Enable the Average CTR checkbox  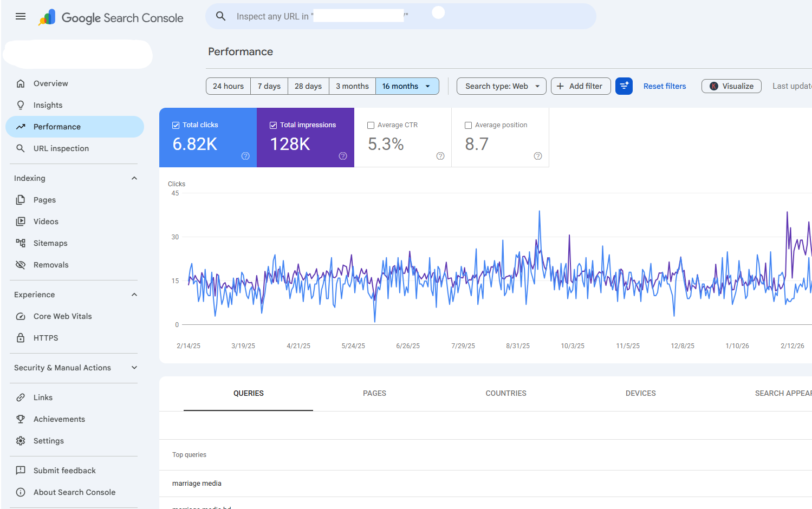pyautogui.click(x=371, y=125)
